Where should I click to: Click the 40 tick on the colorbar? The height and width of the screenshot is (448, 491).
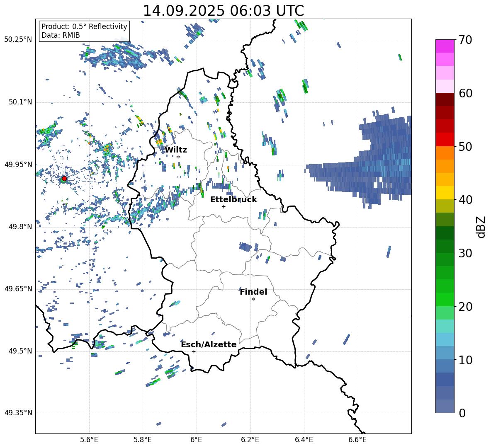[x=465, y=200]
